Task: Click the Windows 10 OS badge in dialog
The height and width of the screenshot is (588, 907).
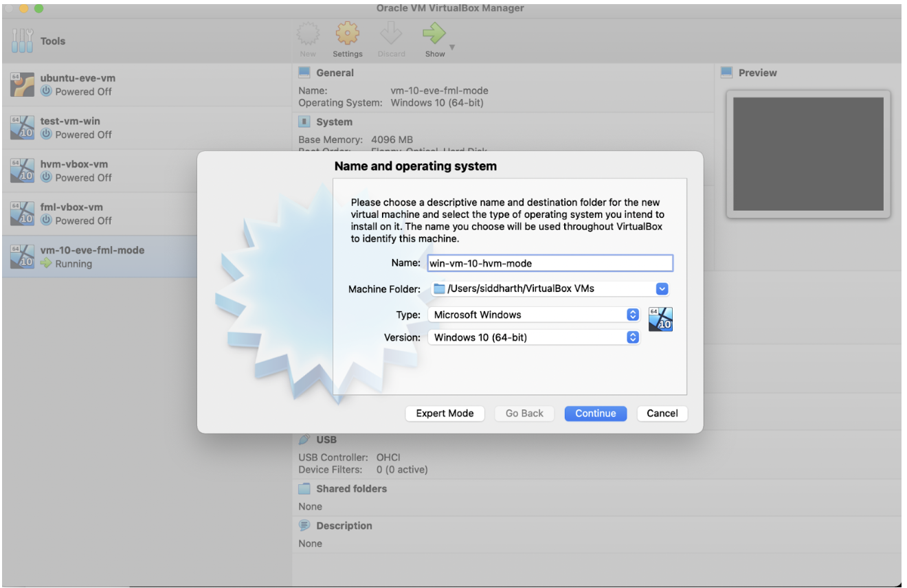Action: coord(660,319)
